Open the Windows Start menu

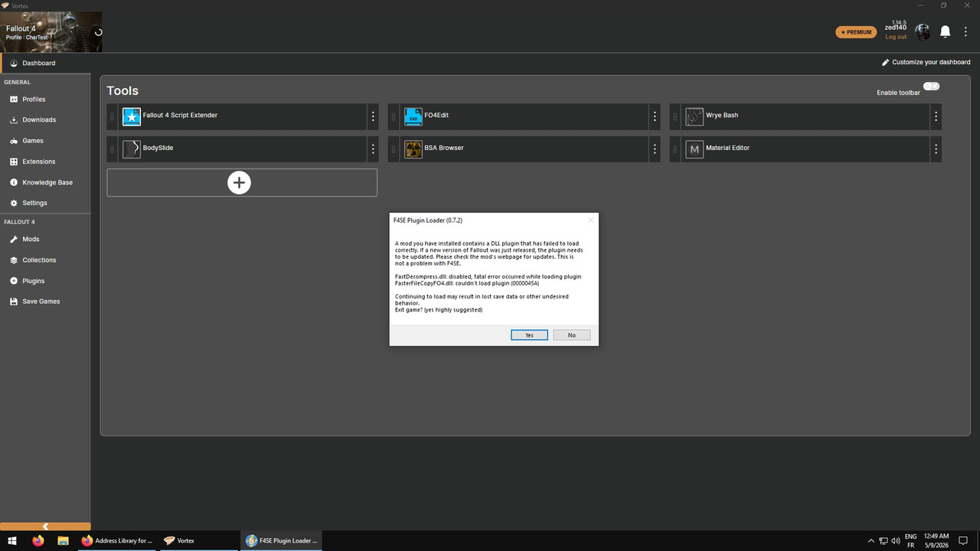(12, 541)
